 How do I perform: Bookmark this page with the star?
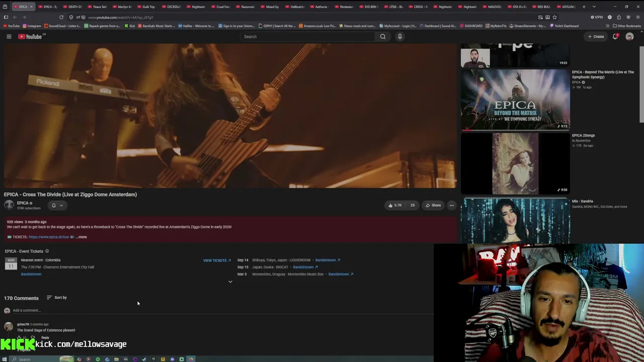555,17
